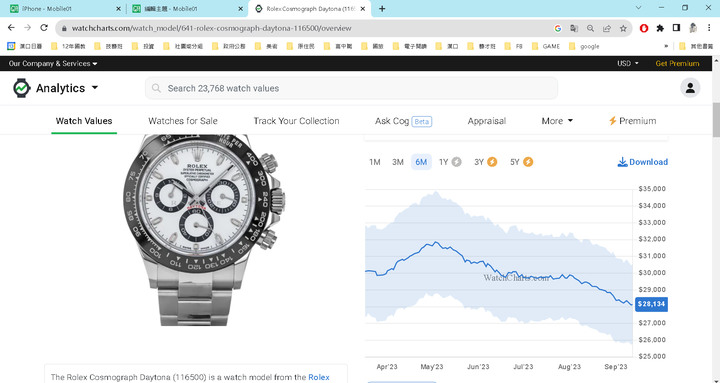
Task: Go back to previous page
Action: click(x=11, y=28)
